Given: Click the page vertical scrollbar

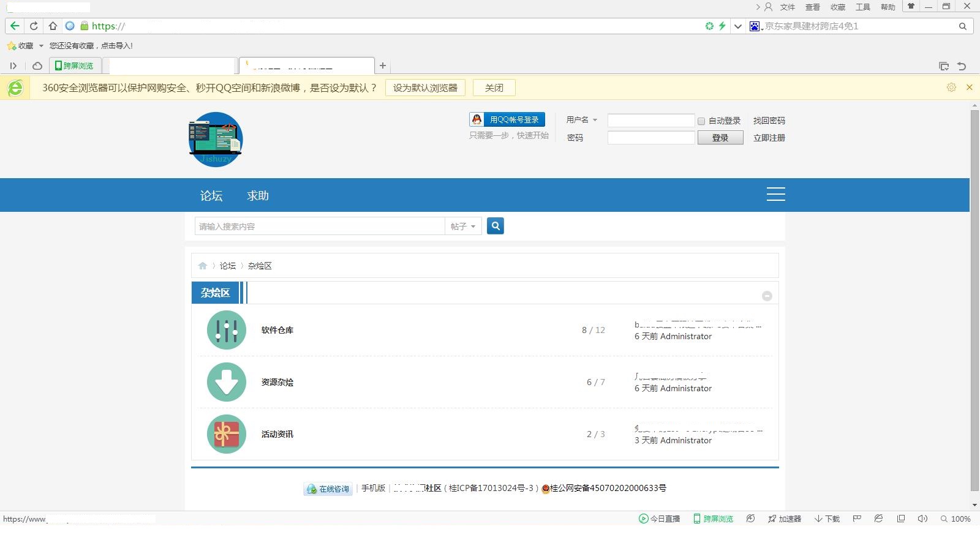Looking at the screenshot, I should coord(974,300).
